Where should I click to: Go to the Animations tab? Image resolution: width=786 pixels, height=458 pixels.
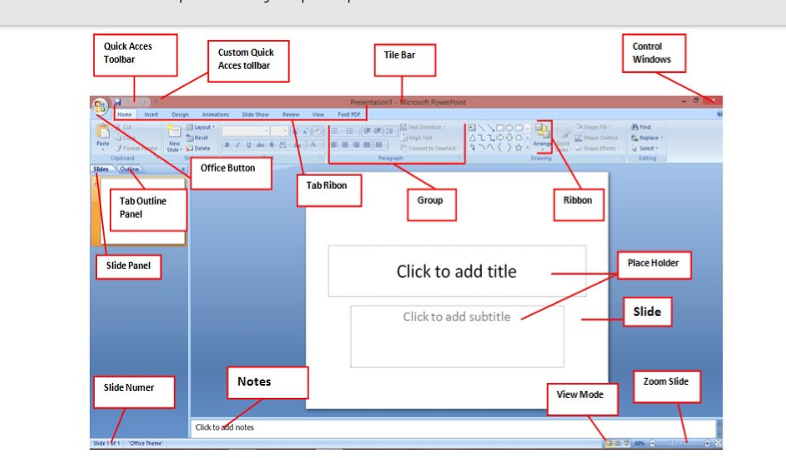[216, 115]
